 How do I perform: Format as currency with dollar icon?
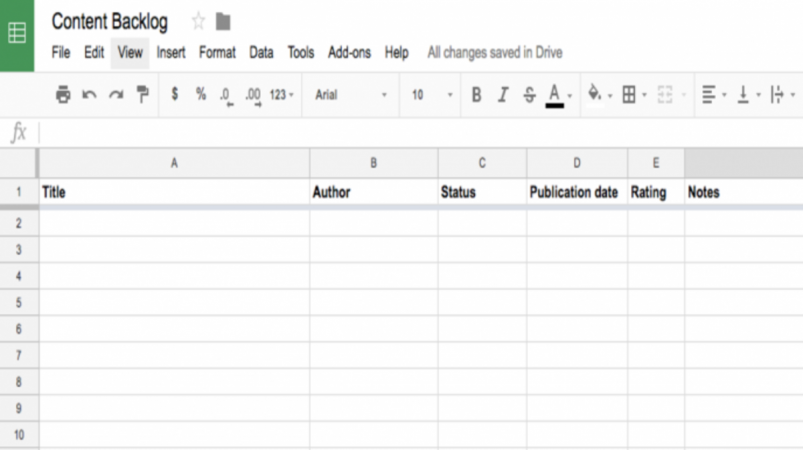pyautogui.click(x=175, y=94)
